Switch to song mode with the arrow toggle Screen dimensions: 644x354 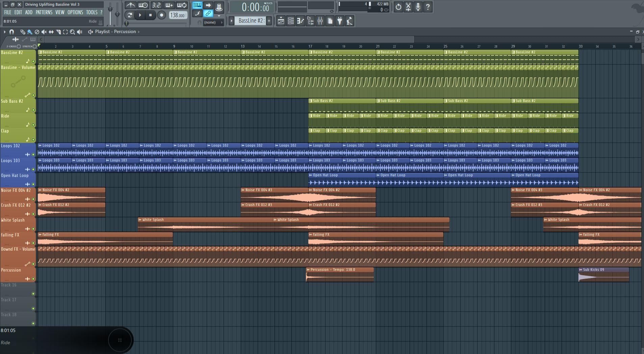(x=209, y=5)
